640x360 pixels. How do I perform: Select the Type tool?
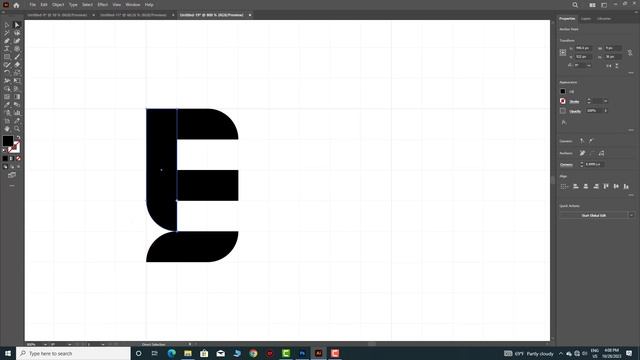(x=7, y=49)
